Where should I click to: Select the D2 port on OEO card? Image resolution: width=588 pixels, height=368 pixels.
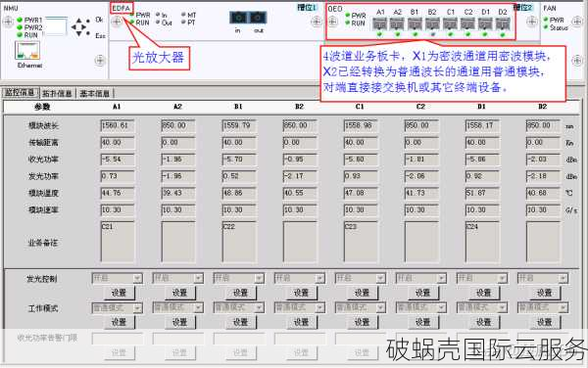503,24
